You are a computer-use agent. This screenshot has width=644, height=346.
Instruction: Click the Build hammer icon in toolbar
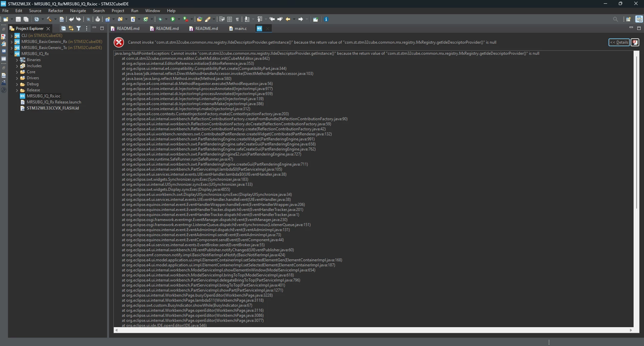coord(49,19)
